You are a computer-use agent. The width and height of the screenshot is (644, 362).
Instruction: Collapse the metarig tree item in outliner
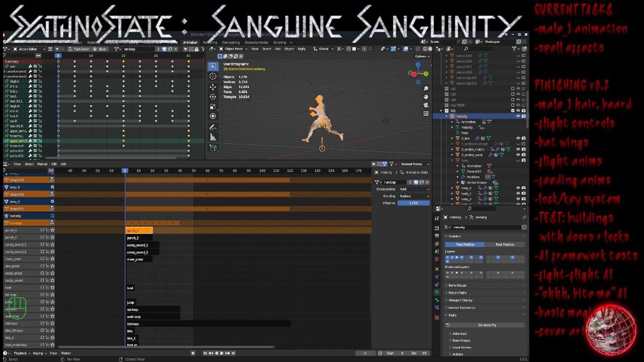tap(446, 116)
